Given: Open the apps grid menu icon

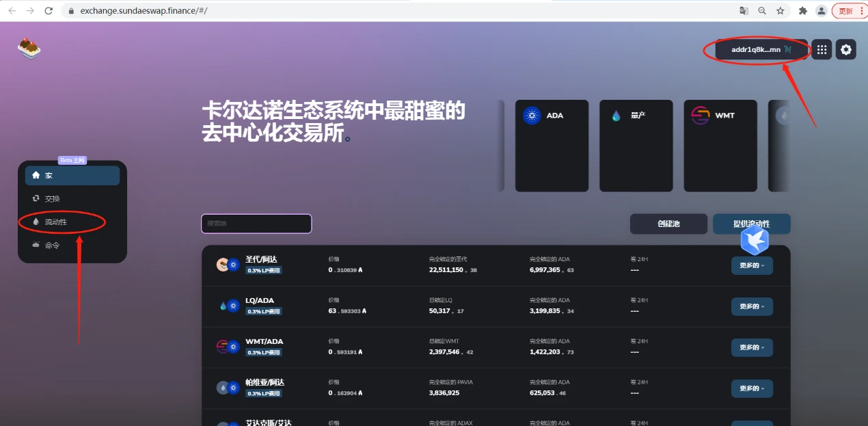Looking at the screenshot, I should tap(822, 49).
